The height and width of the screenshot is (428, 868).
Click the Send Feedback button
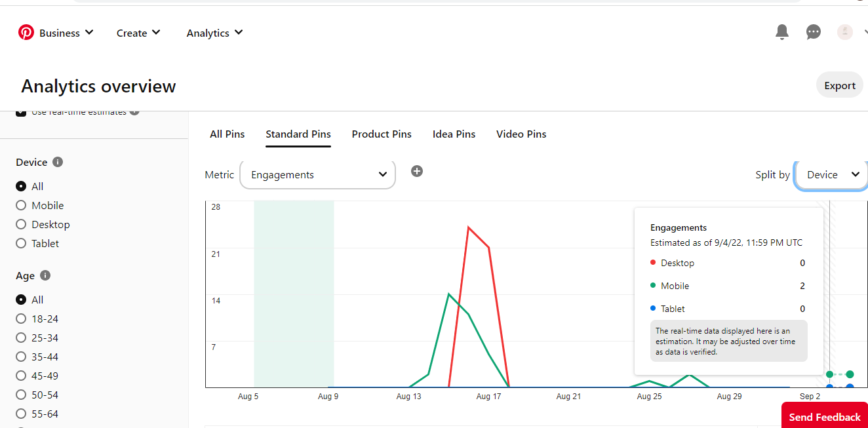824,417
